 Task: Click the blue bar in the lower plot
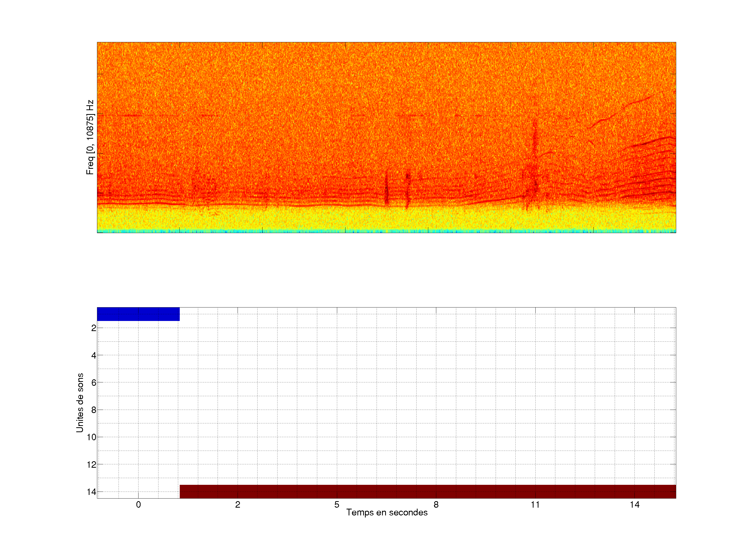(x=138, y=314)
